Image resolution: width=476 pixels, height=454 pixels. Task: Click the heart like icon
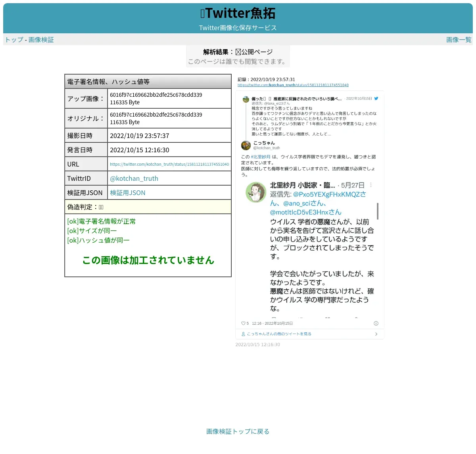[x=243, y=323]
